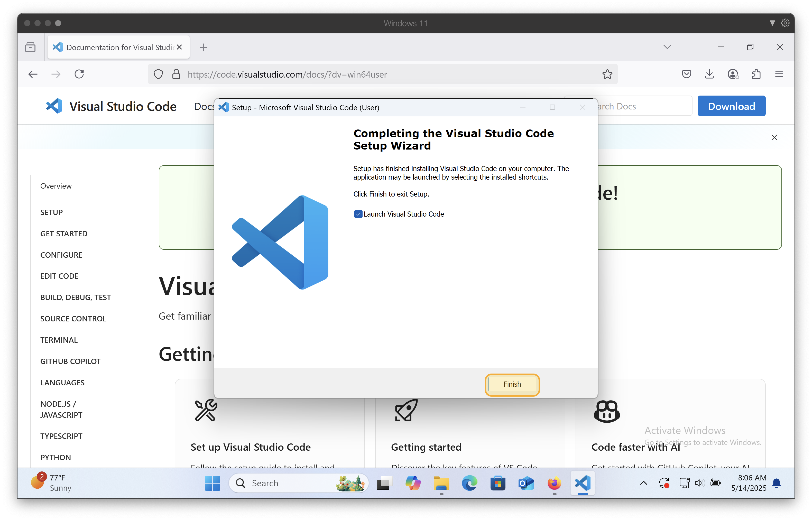812x520 pixels.
Task: Close the Documentation for Visual Studio tab
Action: [x=180, y=47]
